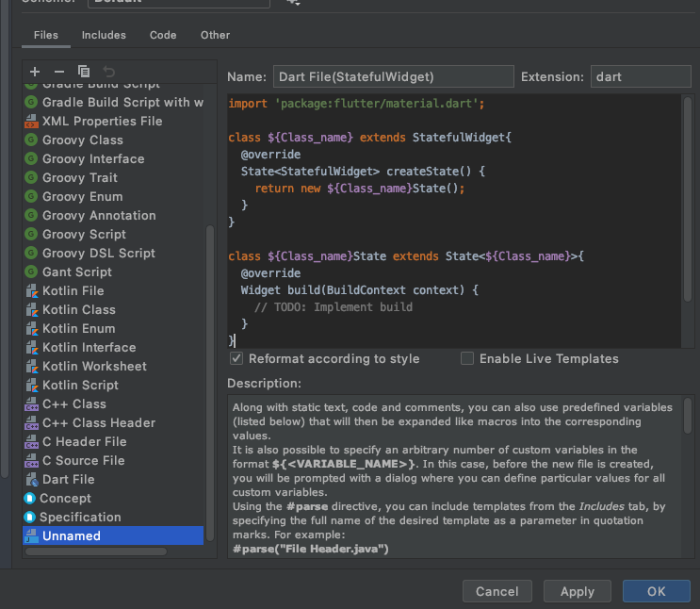Click the Cancel button
700x609 pixels.
point(497,591)
